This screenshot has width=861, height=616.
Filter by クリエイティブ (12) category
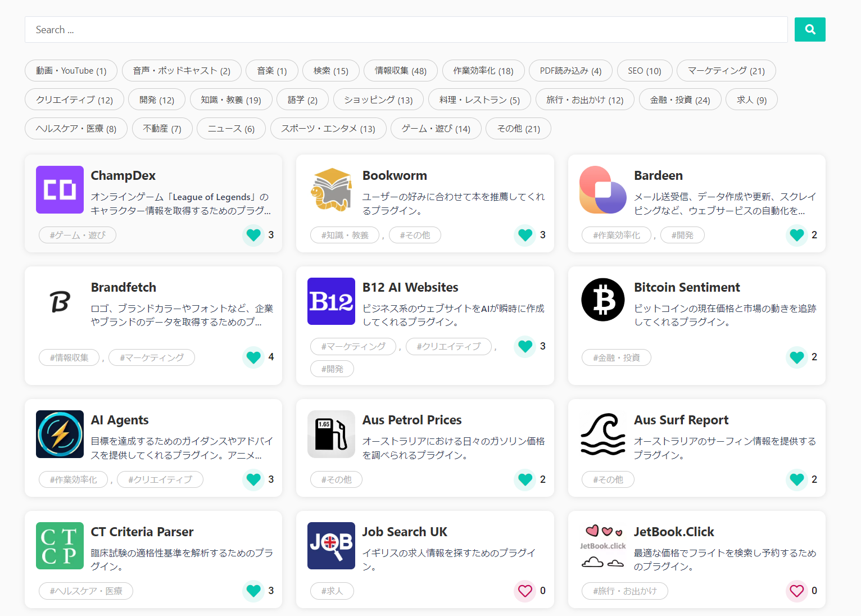click(74, 100)
